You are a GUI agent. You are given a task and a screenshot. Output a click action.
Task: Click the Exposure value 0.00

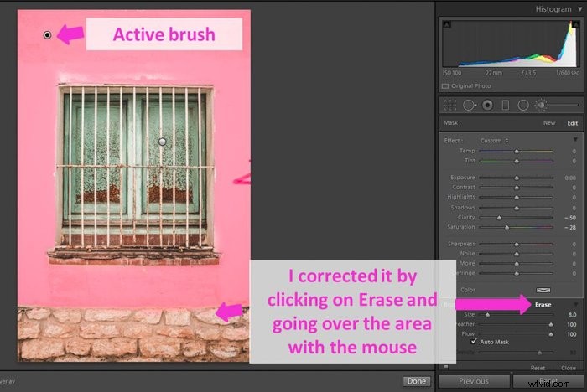[x=570, y=178]
